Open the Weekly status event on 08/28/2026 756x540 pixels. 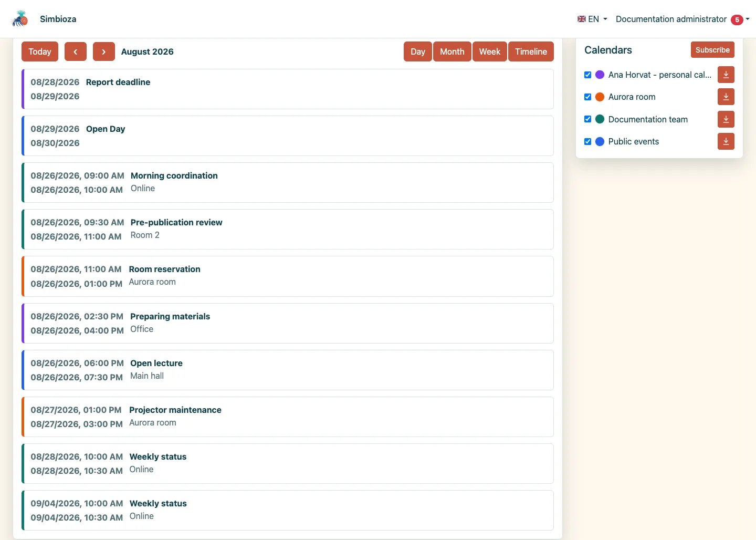pyautogui.click(x=288, y=464)
